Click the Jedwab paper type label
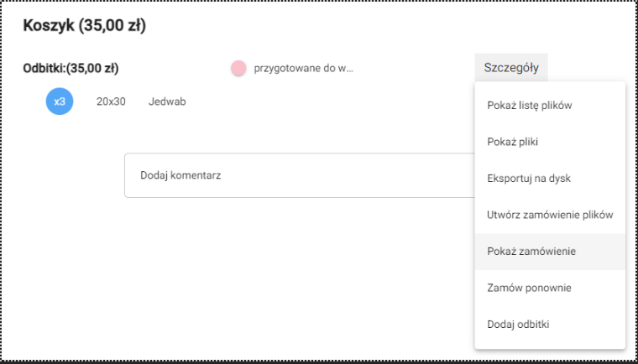This screenshot has height=364, width=638. 167,101
